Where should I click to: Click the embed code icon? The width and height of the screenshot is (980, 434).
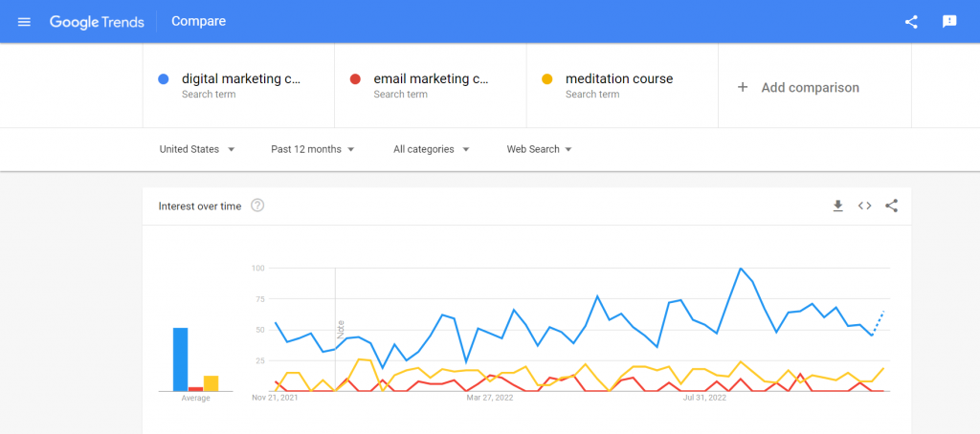(x=864, y=206)
